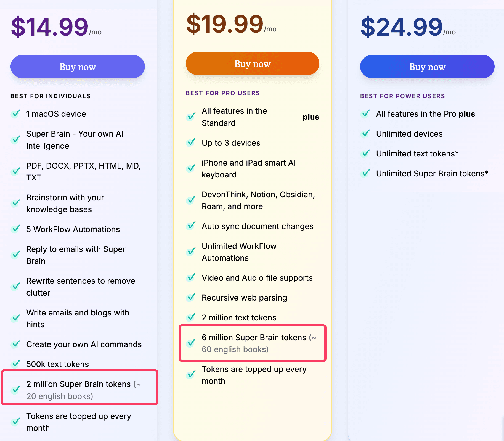Click the "500k text tokens" list item

click(x=57, y=364)
